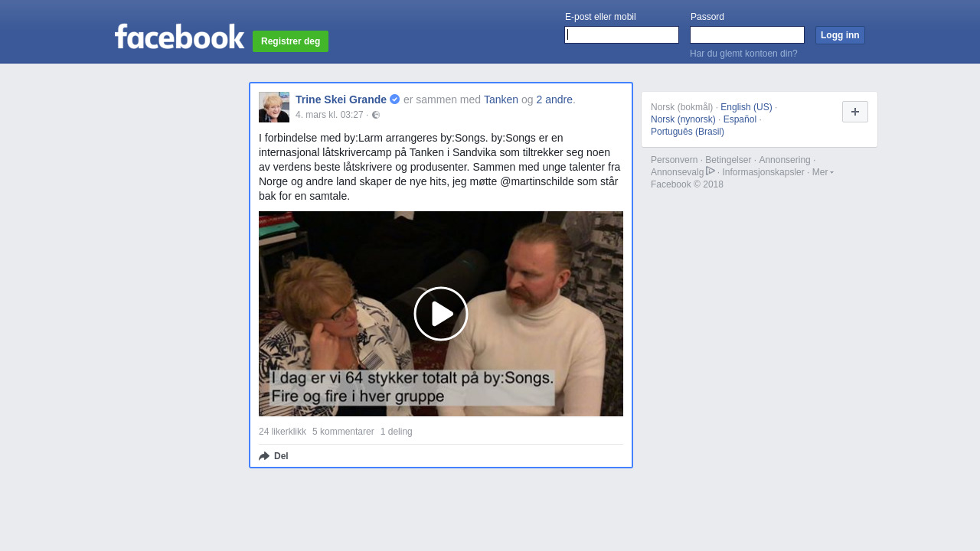Open the Personvern footer link
Viewport: 980px width, 551px height.
(675, 160)
